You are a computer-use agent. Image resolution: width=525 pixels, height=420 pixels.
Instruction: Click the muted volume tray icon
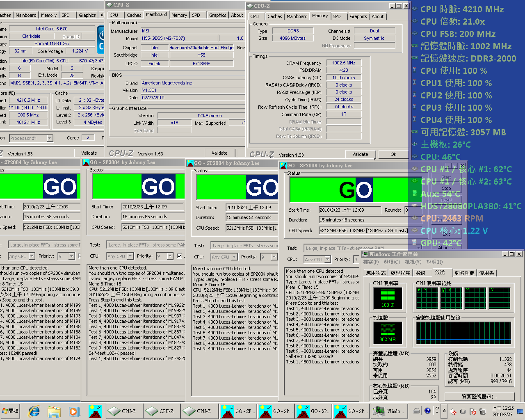pyautogui.click(x=453, y=411)
